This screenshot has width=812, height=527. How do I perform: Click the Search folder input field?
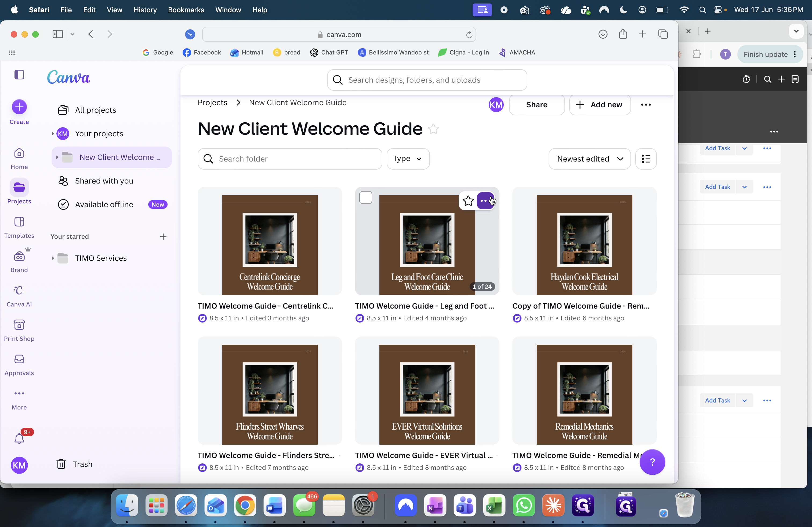(x=290, y=159)
